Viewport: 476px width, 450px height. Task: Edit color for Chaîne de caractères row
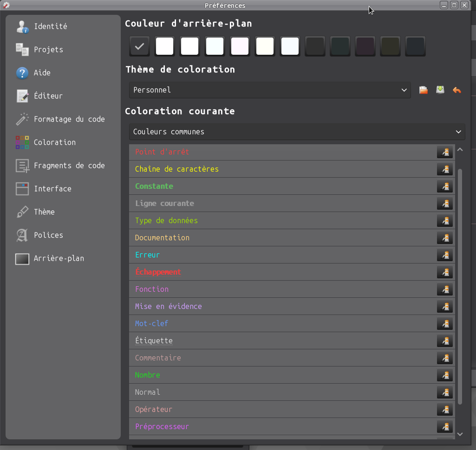(445, 169)
